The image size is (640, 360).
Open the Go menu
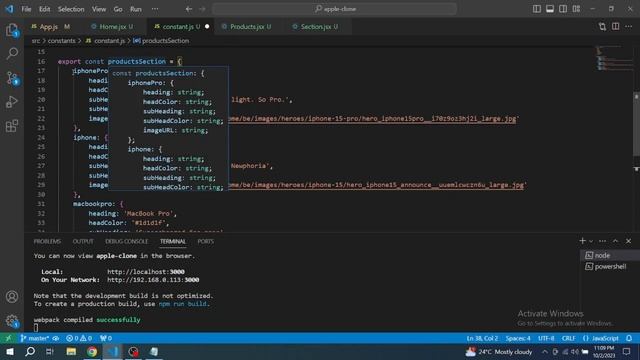point(118,9)
